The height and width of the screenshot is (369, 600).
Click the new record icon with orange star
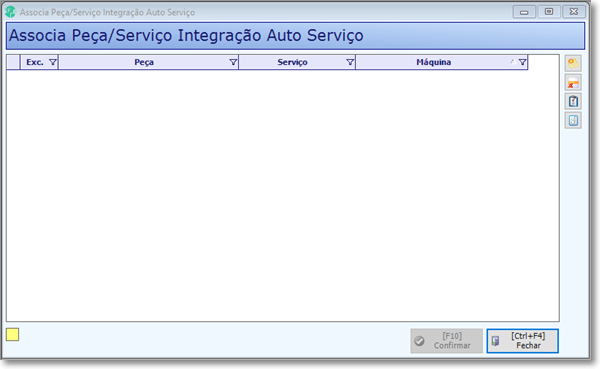tap(573, 63)
